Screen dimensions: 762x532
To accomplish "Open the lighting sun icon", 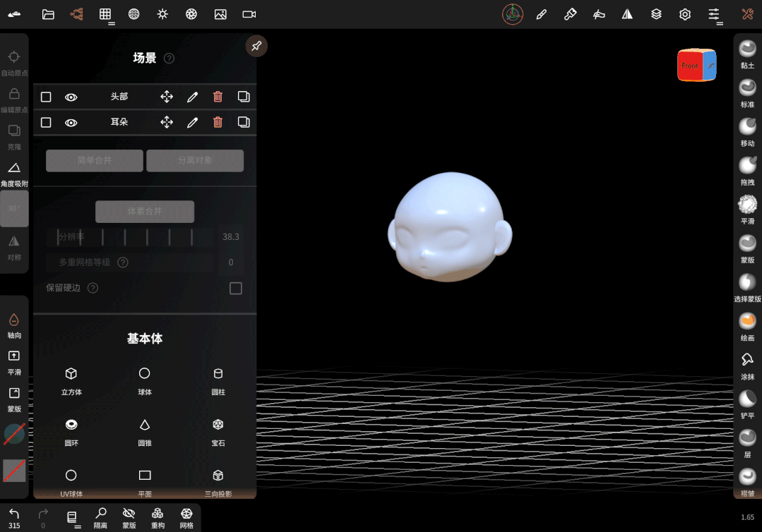I will pyautogui.click(x=163, y=15).
